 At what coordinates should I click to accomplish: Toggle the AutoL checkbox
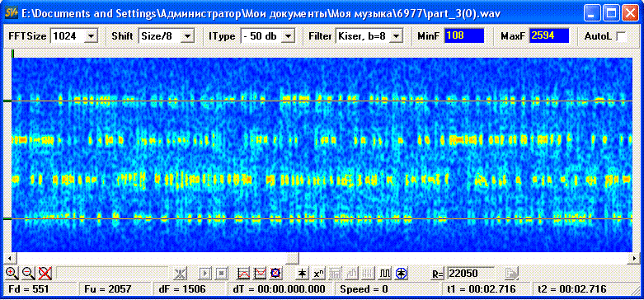point(622,36)
